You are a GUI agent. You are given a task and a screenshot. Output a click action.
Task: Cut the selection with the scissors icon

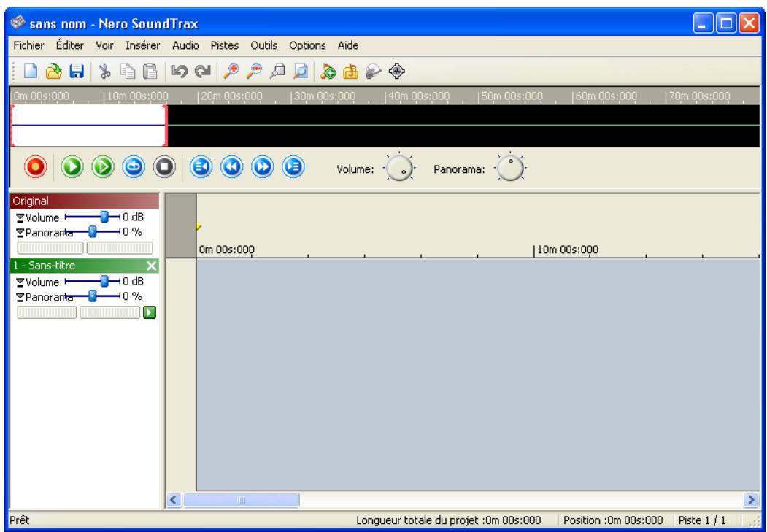coord(104,72)
